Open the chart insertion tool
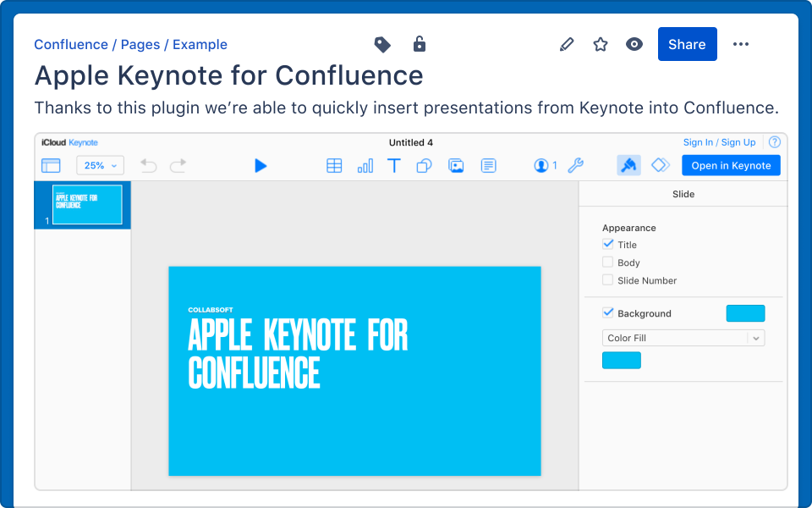 click(365, 166)
